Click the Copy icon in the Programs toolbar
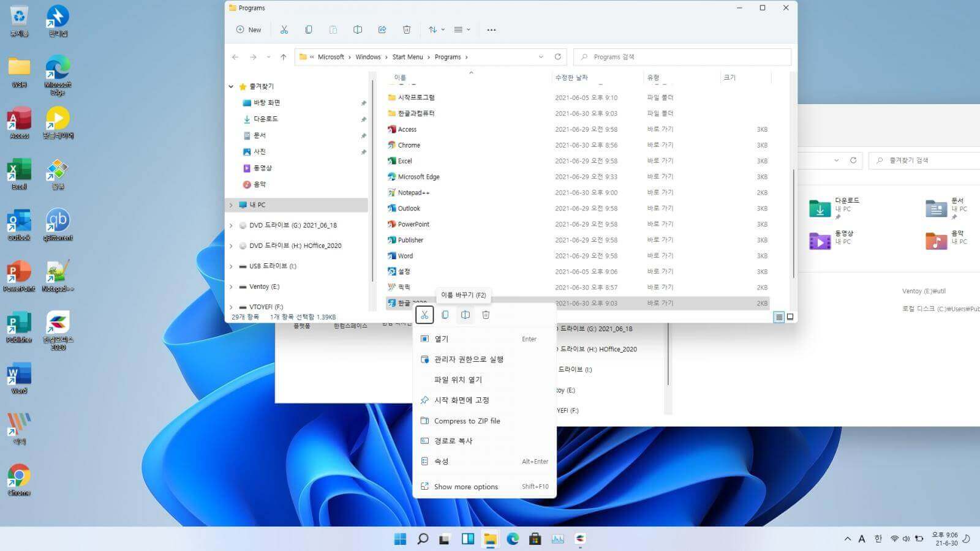 (309, 29)
